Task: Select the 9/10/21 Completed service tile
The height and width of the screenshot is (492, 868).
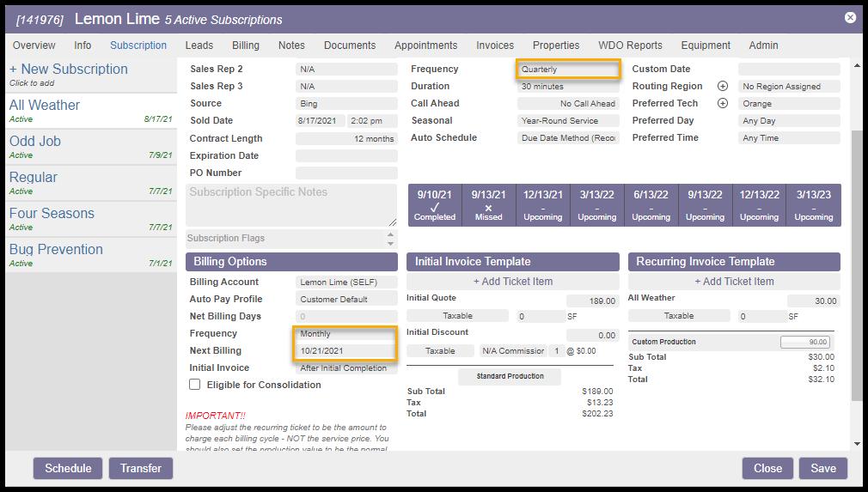Action: click(434, 205)
